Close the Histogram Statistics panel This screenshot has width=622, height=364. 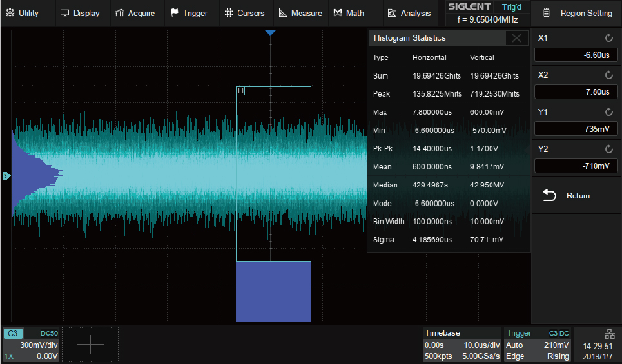click(516, 38)
